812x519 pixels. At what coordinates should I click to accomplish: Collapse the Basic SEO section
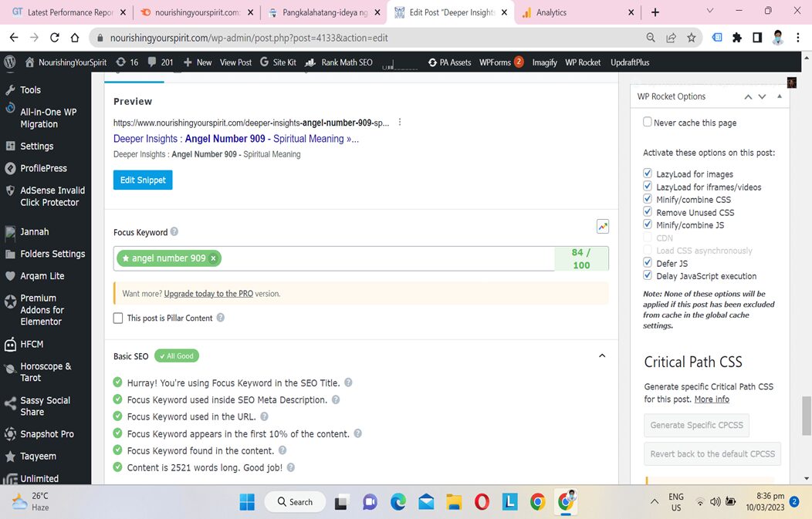point(602,356)
